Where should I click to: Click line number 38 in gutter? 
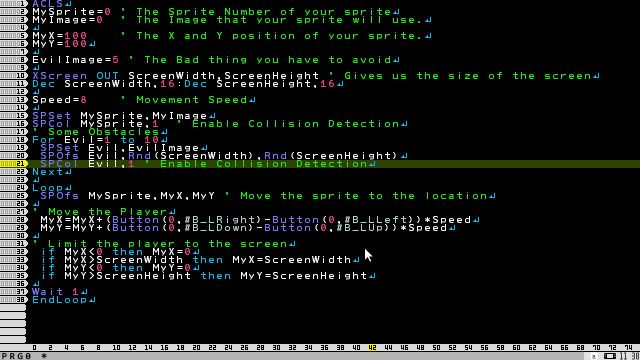(14, 300)
